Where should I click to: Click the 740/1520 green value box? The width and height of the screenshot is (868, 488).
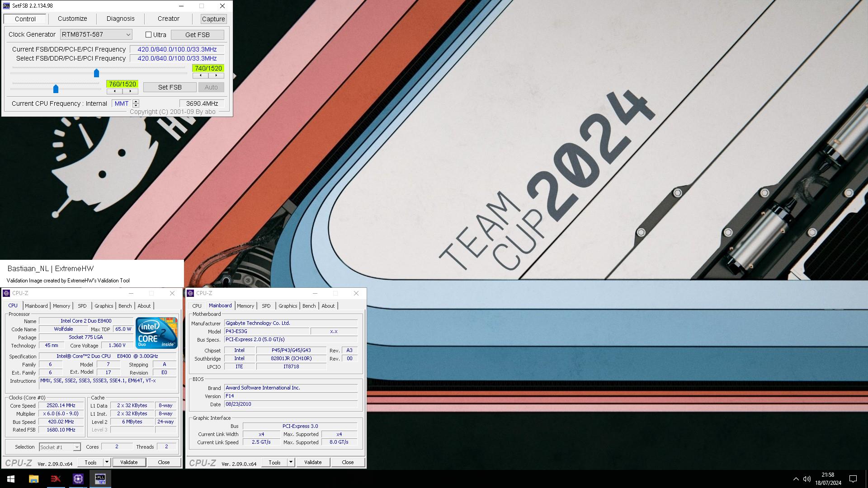[x=208, y=68]
